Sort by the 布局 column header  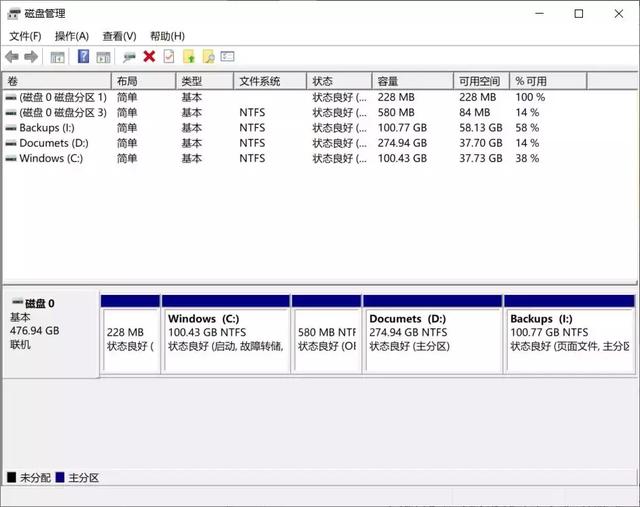(144, 81)
